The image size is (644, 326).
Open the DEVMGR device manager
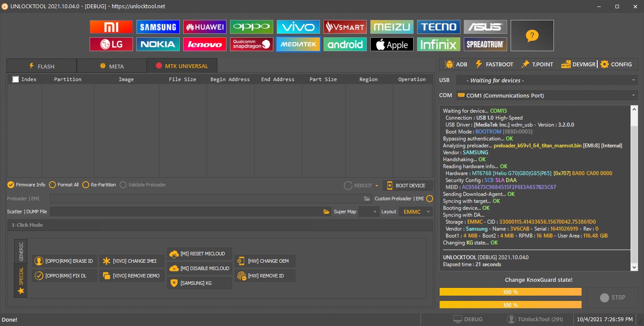[578, 64]
